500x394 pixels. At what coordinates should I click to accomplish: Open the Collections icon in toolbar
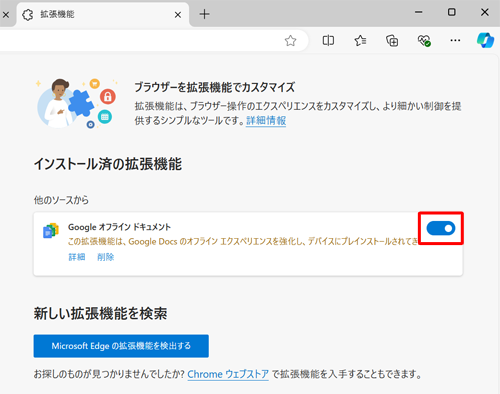point(392,41)
